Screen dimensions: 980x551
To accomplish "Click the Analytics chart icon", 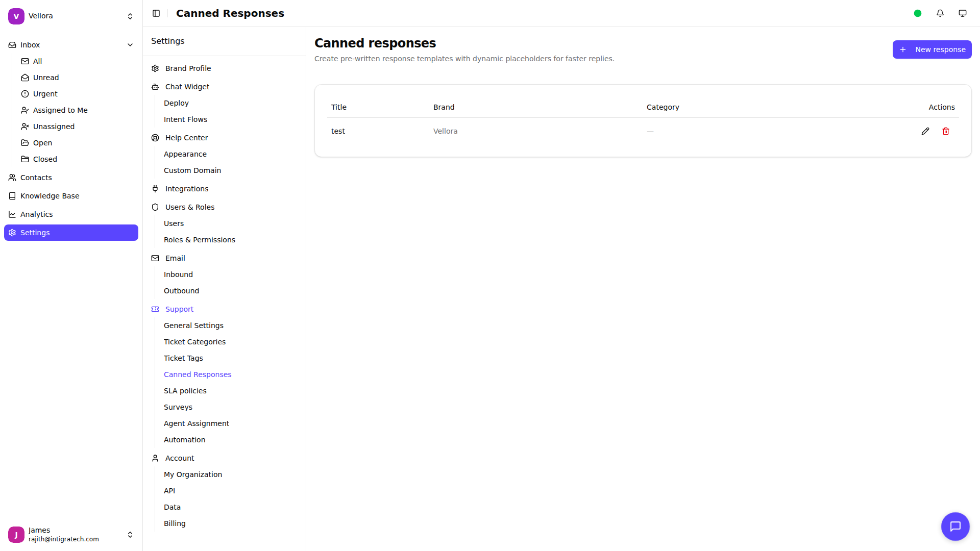I will coord(12,214).
